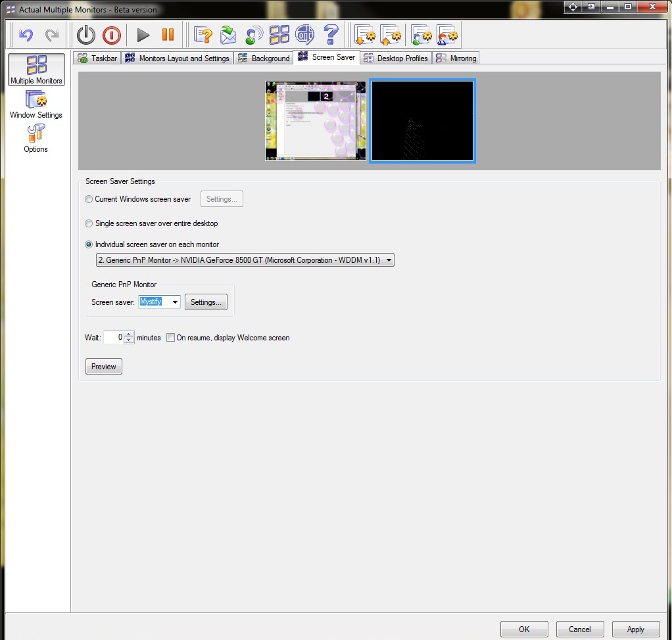Select monitor 1 preview thumbnail
672x640 pixels.
(x=316, y=121)
